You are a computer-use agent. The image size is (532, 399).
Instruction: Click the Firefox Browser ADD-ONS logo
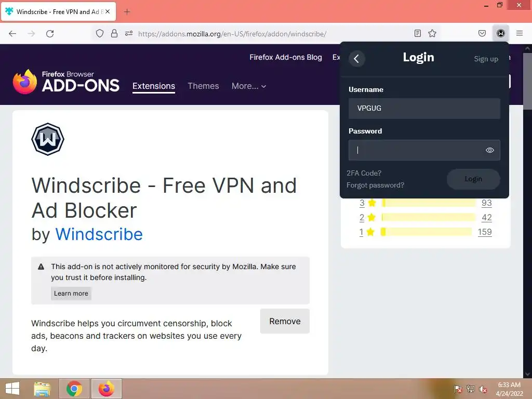(66, 82)
